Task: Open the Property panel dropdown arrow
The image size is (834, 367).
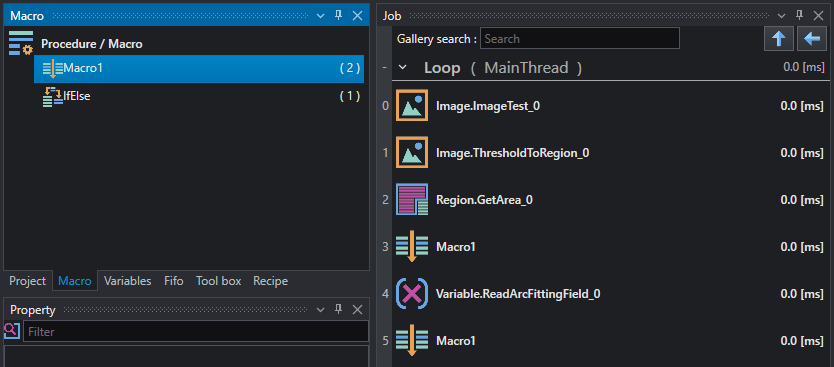Action: [x=320, y=310]
